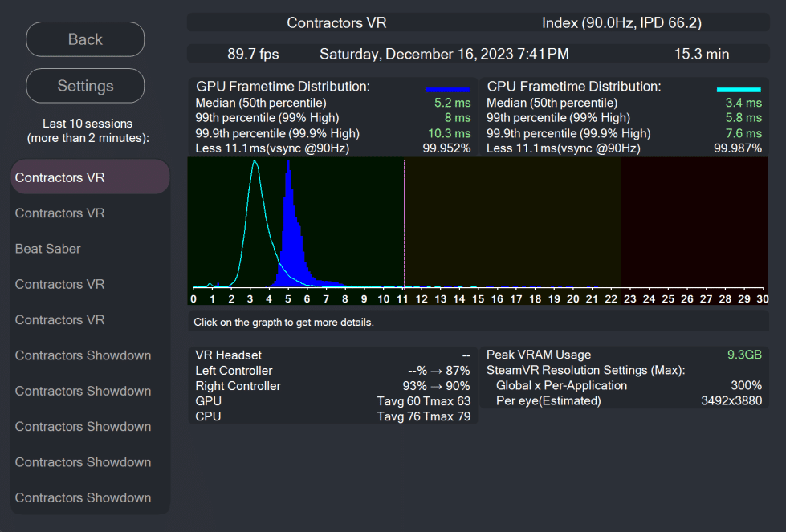
Task: Click the graph's dark red zone at 25 ms
Action: [x=668, y=223]
